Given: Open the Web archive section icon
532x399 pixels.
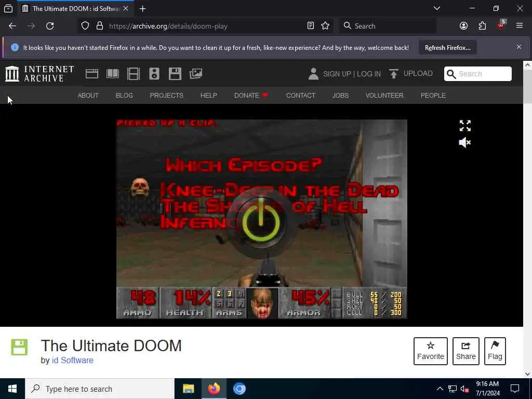Looking at the screenshot, I should coord(91,74).
